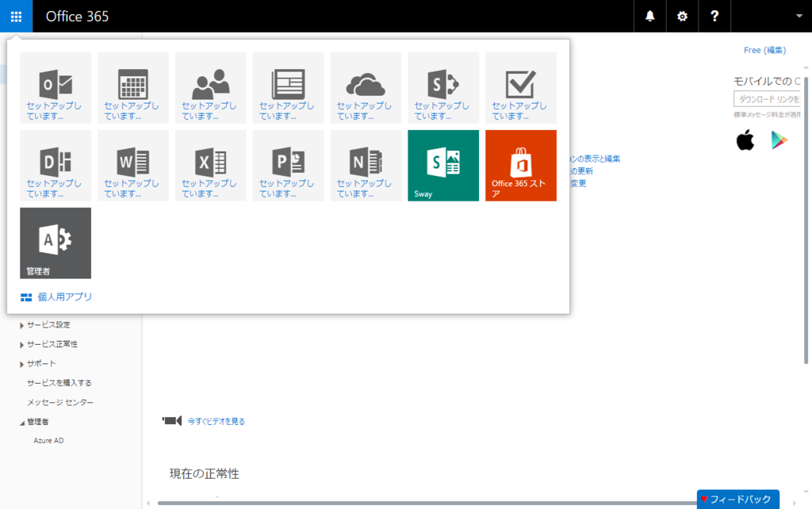Open the Newsfeed tile

pyautogui.click(x=288, y=87)
